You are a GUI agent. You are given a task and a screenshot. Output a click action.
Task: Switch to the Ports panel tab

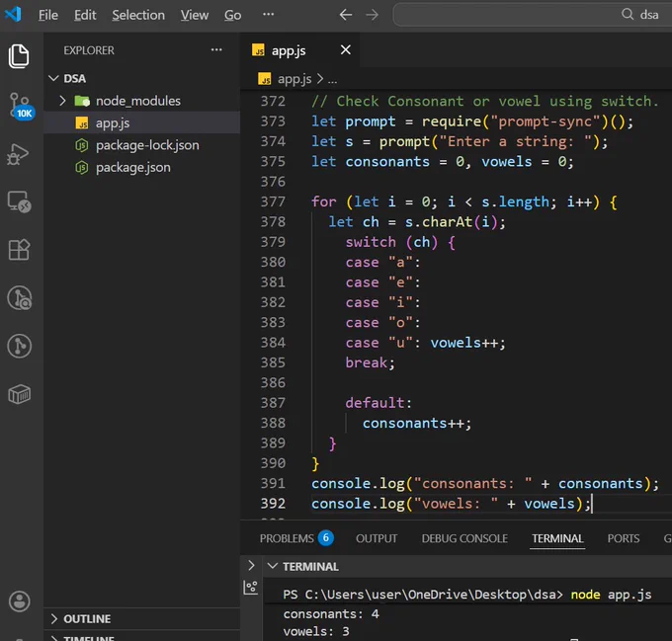click(624, 538)
